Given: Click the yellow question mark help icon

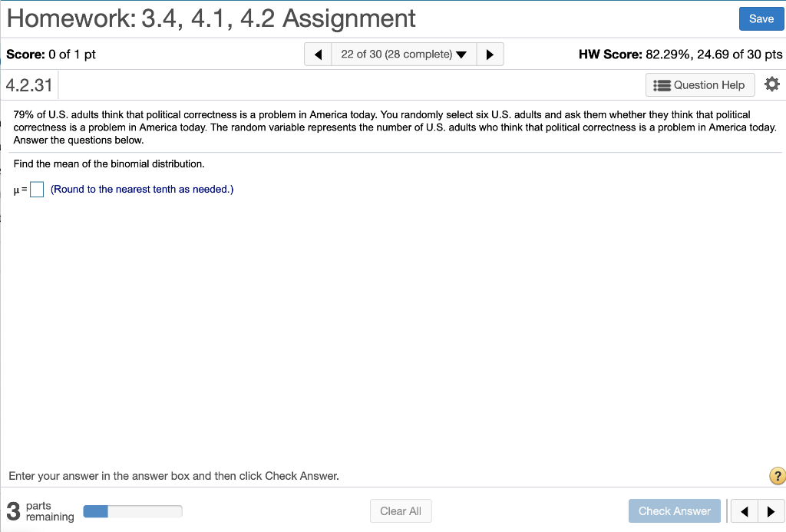Looking at the screenshot, I should tap(776, 476).
